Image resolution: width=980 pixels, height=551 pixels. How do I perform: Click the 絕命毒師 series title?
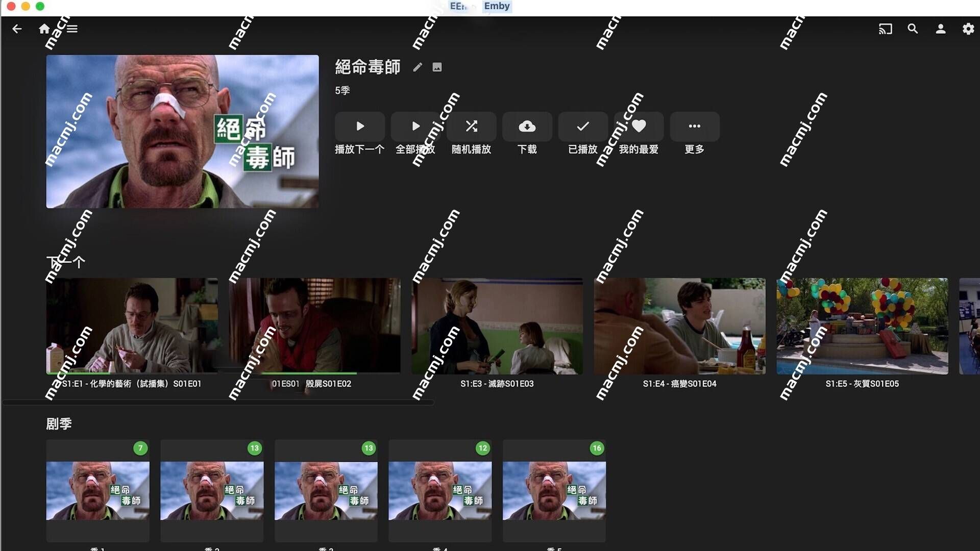tap(367, 67)
